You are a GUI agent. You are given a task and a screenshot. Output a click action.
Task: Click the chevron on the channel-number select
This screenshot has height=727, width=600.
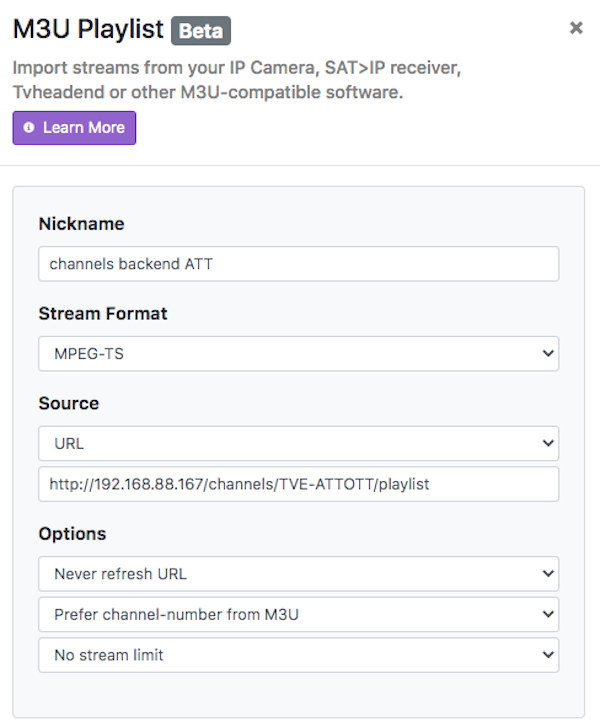click(546, 614)
